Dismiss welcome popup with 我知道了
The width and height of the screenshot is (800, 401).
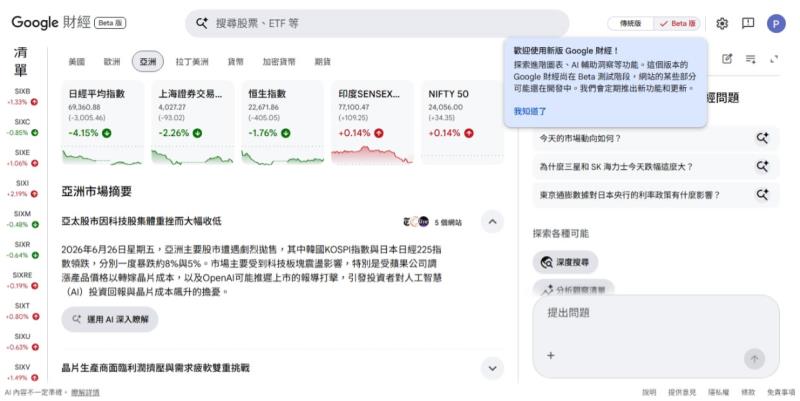(530, 111)
